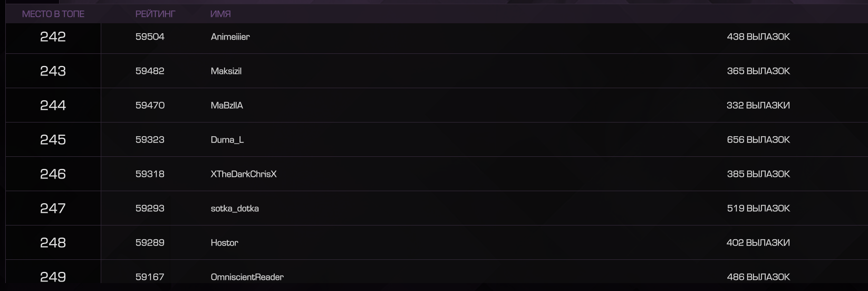Click the МЕСТО В ТОПЕ column header
The height and width of the screenshot is (291, 868).
coord(53,14)
